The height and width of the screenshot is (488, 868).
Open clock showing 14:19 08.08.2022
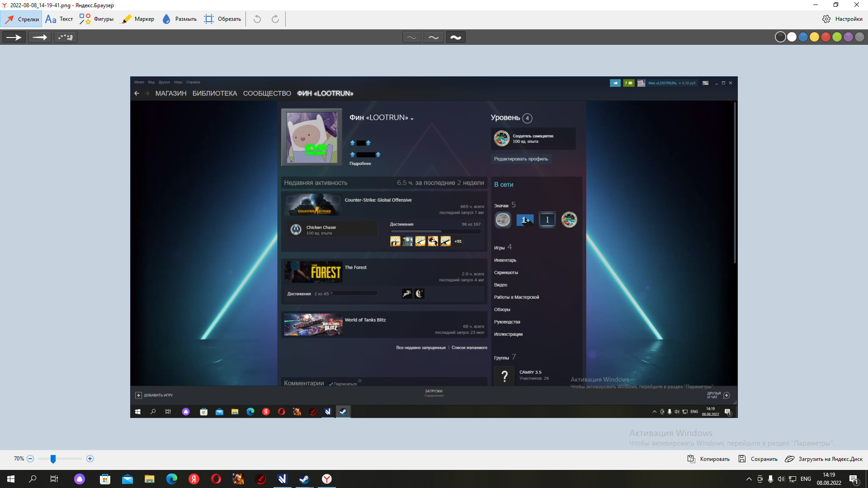point(829,479)
